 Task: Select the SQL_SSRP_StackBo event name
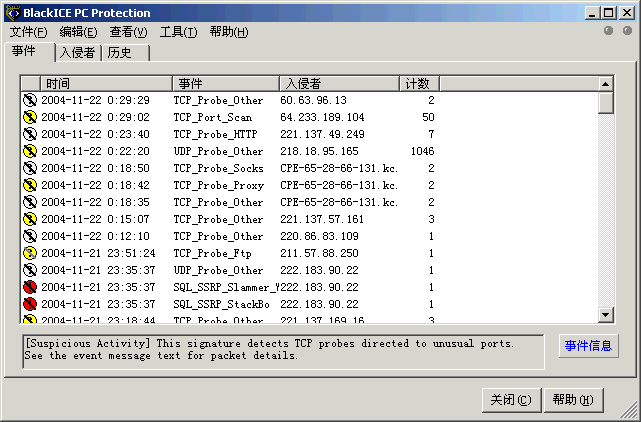(222, 304)
